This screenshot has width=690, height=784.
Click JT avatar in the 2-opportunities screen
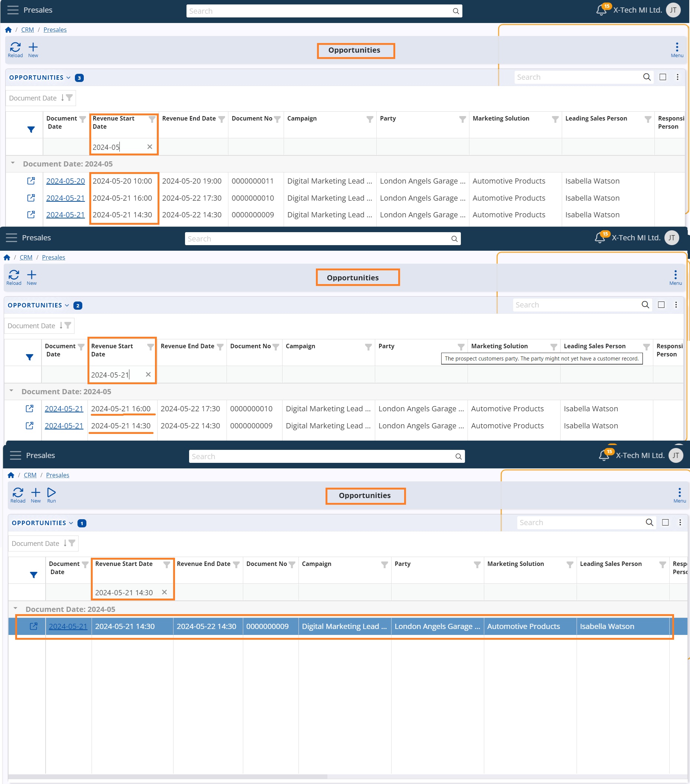tap(671, 238)
